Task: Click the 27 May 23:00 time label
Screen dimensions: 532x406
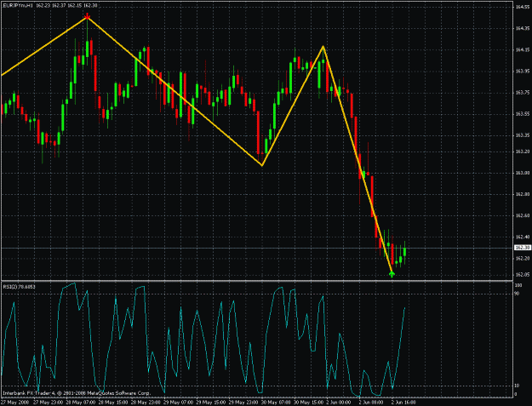Action: (48, 403)
